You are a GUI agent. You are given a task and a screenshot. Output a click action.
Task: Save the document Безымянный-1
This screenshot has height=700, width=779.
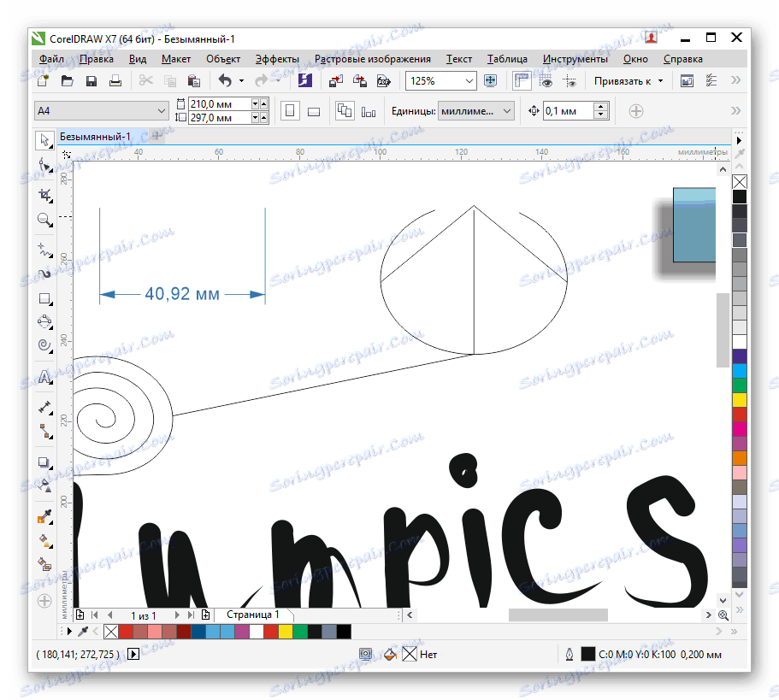click(x=90, y=80)
